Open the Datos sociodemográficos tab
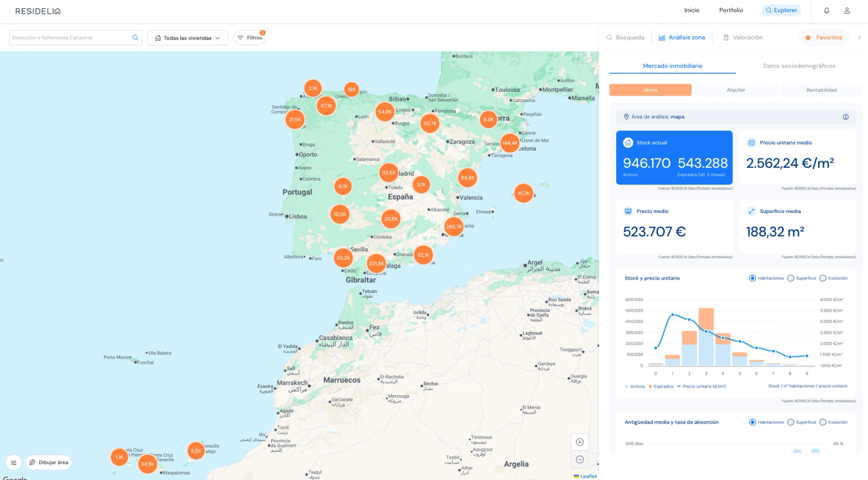Screen dimensions: 868x480 pos(799,66)
